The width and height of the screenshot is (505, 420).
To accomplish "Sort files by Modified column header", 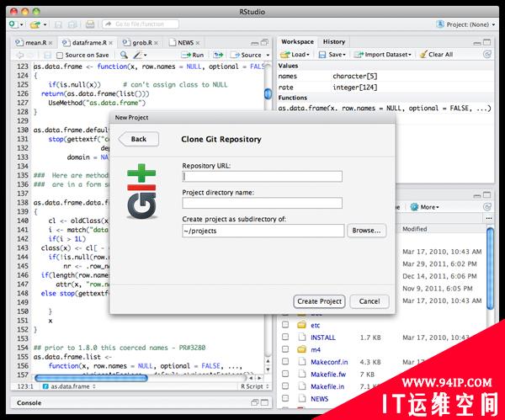I will click(415, 229).
